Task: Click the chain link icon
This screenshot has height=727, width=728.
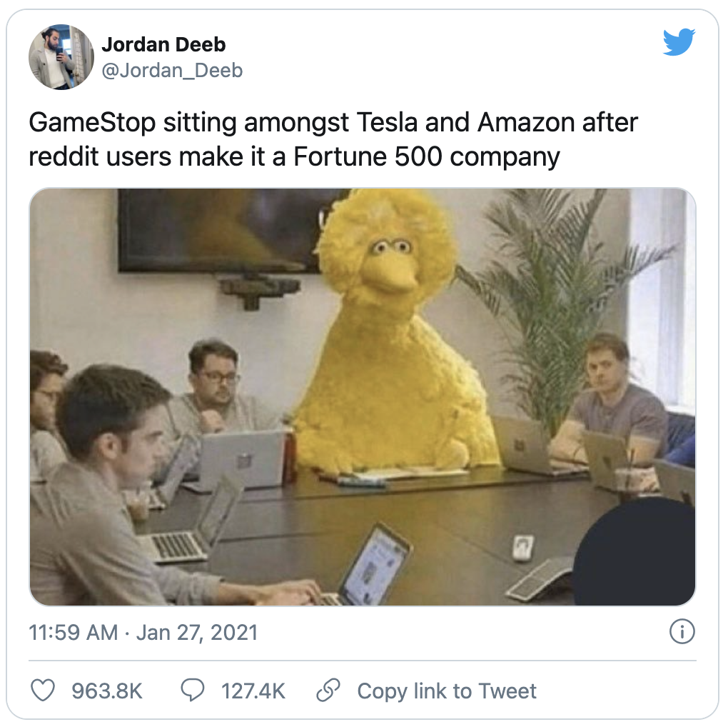Action: coord(328,690)
